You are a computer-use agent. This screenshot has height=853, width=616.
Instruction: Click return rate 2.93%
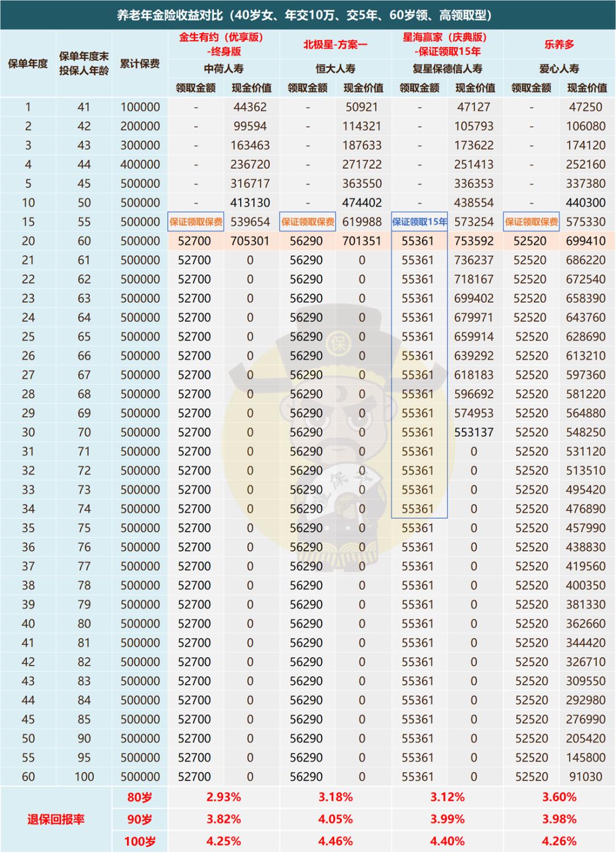pos(224,797)
